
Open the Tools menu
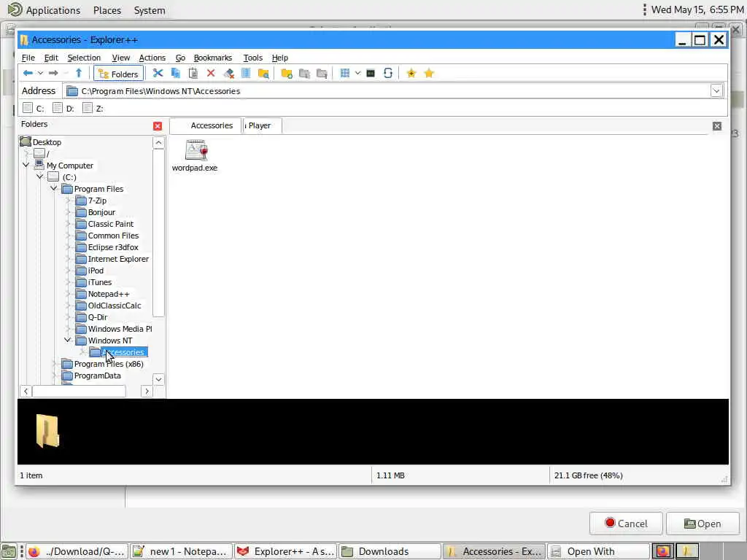tap(252, 58)
